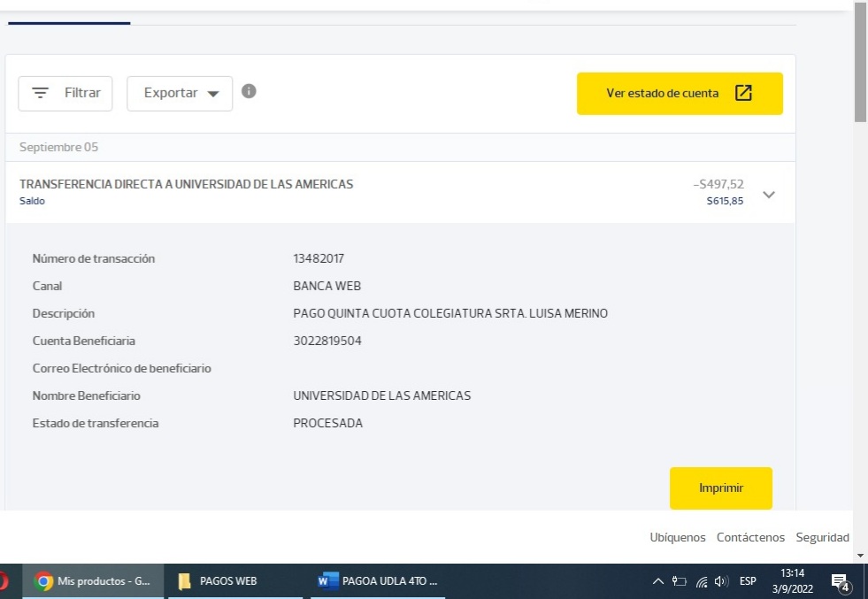Open the Contáctenos link
868x599 pixels.
(x=750, y=537)
